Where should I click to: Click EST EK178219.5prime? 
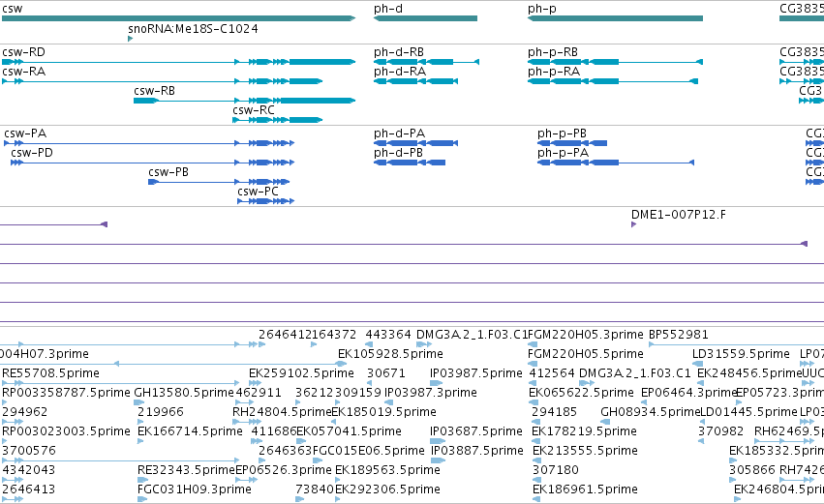tap(585, 432)
